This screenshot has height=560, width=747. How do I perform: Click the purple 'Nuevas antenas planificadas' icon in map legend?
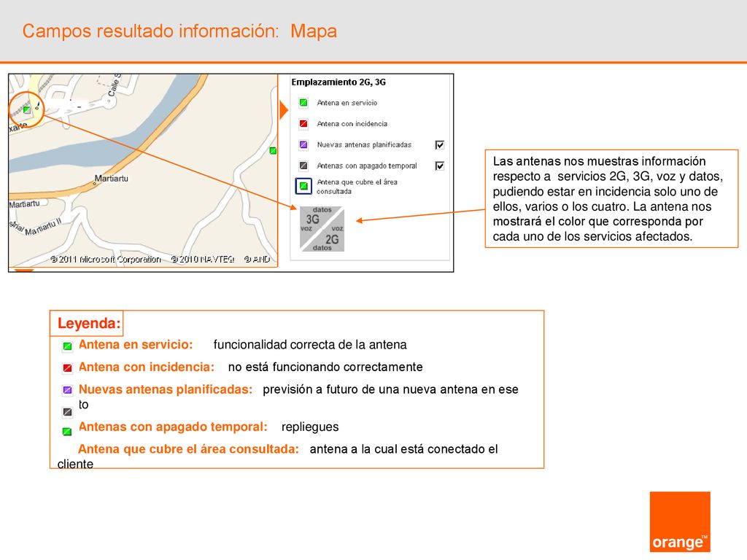coord(303,145)
